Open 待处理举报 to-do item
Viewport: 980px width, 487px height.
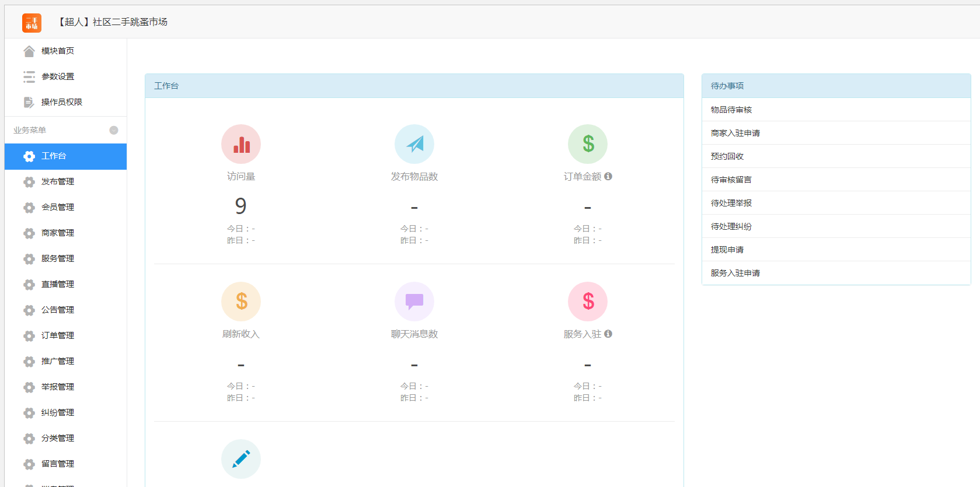[836, 203]
